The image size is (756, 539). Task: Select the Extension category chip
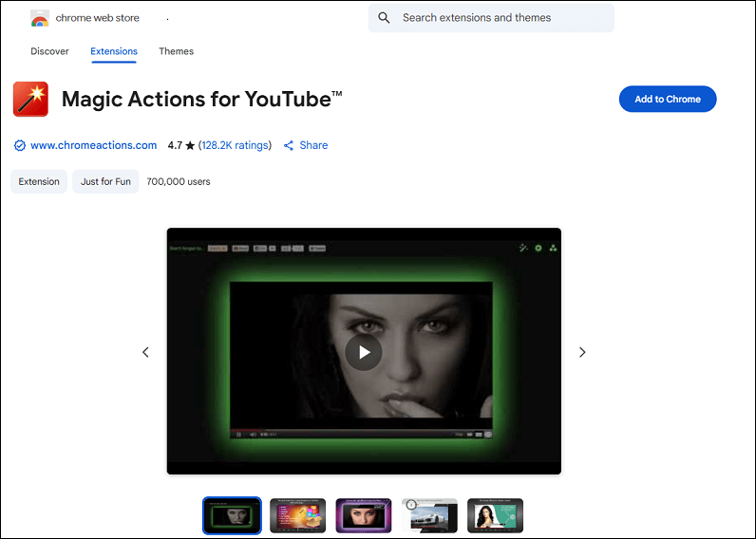coord(39,181)
